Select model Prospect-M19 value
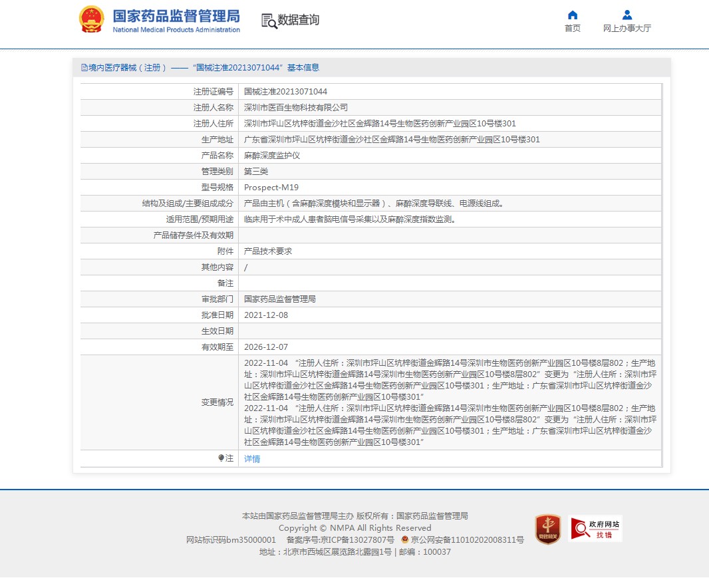 coord(271,188)
